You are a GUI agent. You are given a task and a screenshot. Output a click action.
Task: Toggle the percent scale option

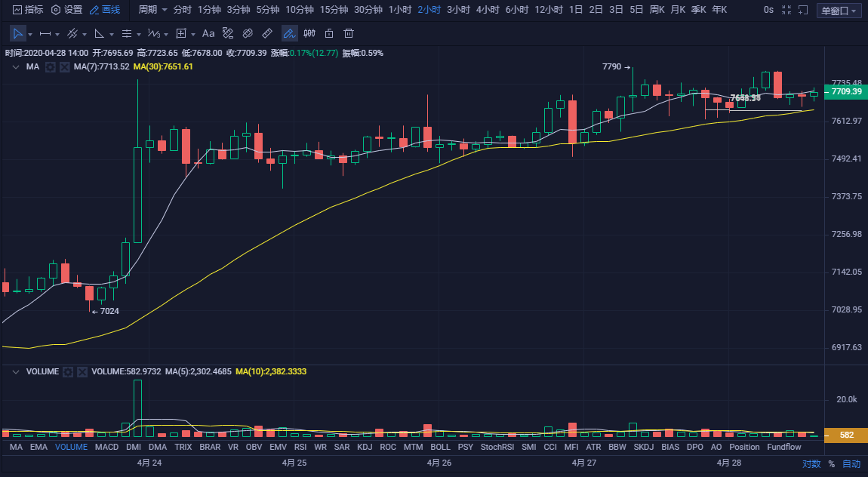831,464
